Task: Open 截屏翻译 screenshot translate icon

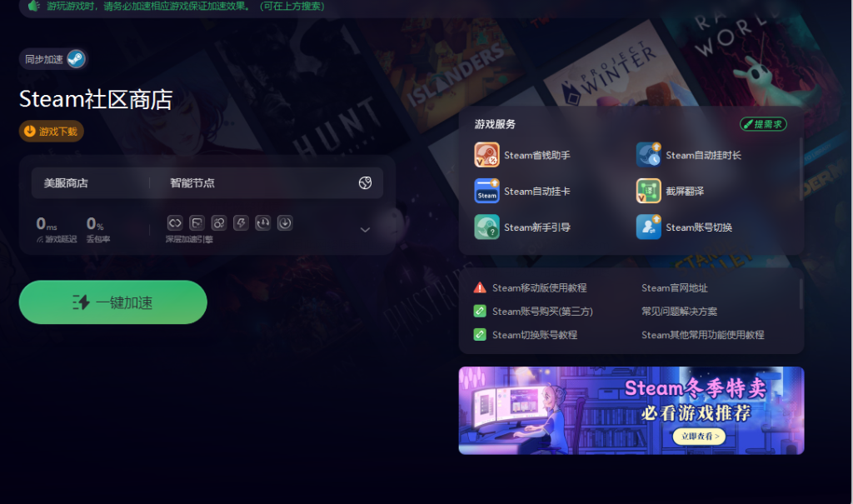Action: click(x=648, y=191)
